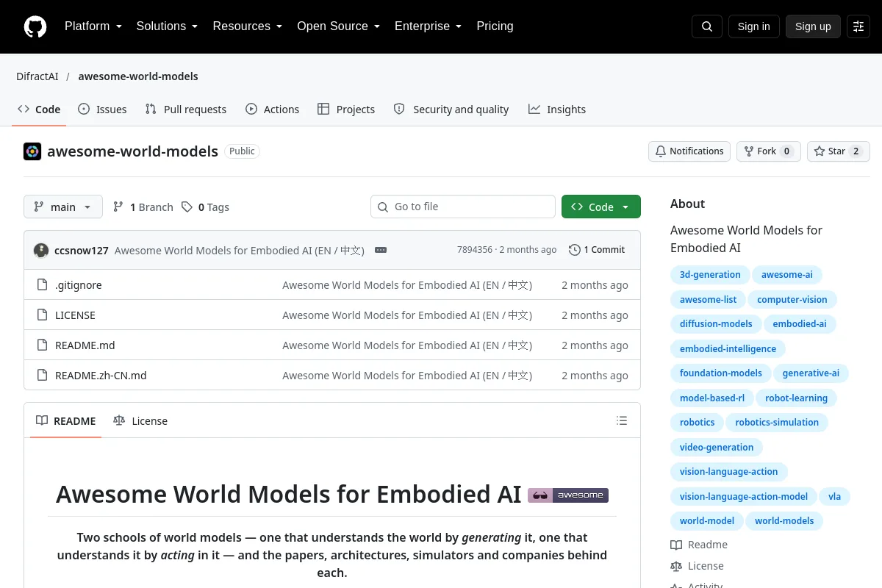Click the generative-ai topic tag
The width and height of the screenshot is (882, 588).
tap(811, 373)
